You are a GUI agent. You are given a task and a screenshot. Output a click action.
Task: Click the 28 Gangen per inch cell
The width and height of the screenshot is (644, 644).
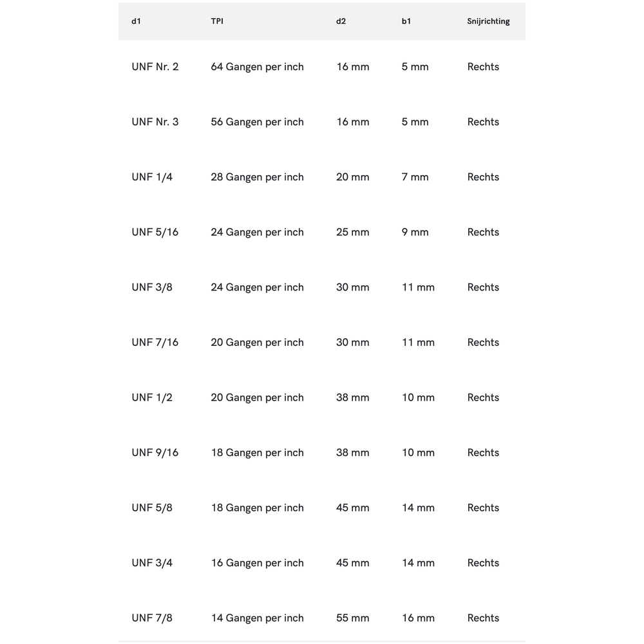257,177
